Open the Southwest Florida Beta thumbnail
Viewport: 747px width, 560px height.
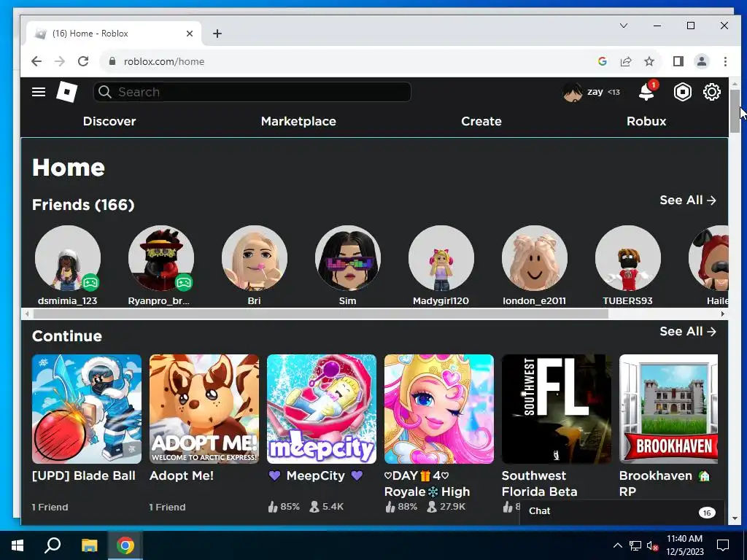click(x=557, y=409)
